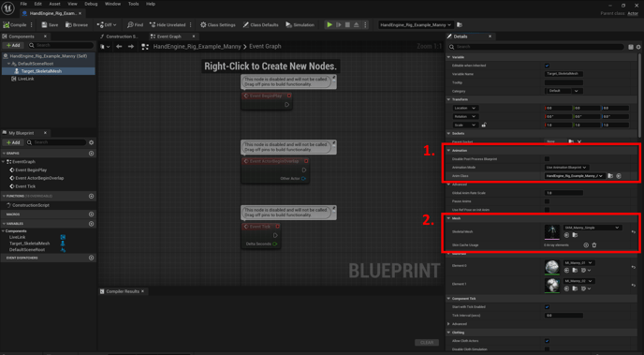The width and height of the screenshot is (644, 355).
Task: Toggle Hide Unrelated nodes
Action: tap(168, 24)
